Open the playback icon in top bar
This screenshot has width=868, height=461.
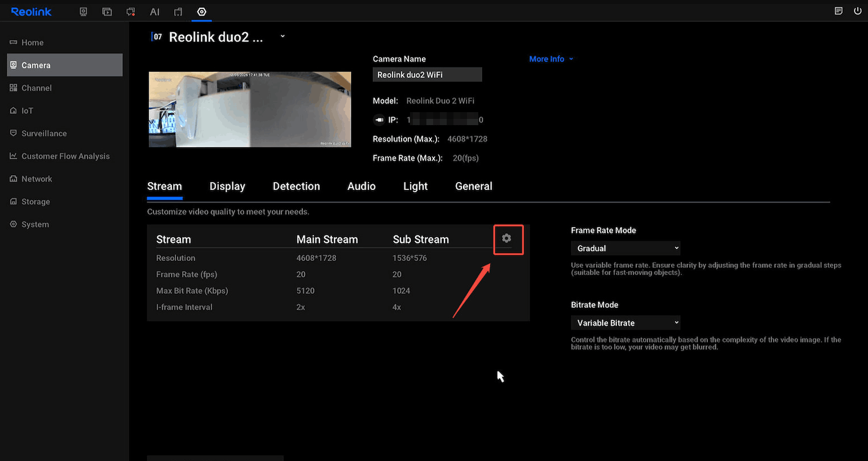(x=107, y=11)
